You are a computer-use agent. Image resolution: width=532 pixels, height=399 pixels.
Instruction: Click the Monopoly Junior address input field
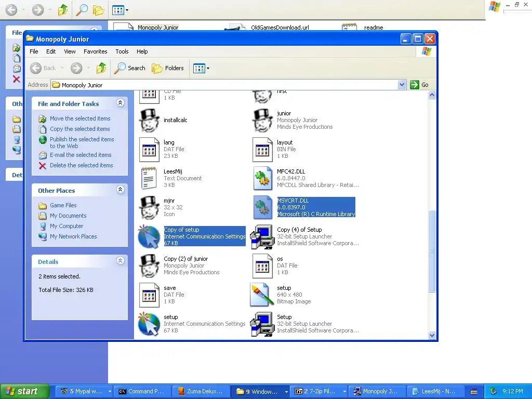(x=224, y=85)
